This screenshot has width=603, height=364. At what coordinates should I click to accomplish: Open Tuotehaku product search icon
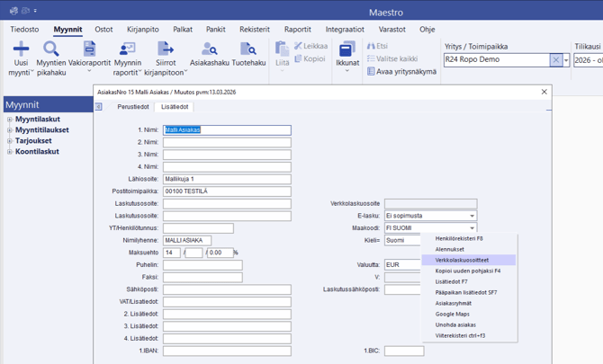tap(247, 49)
